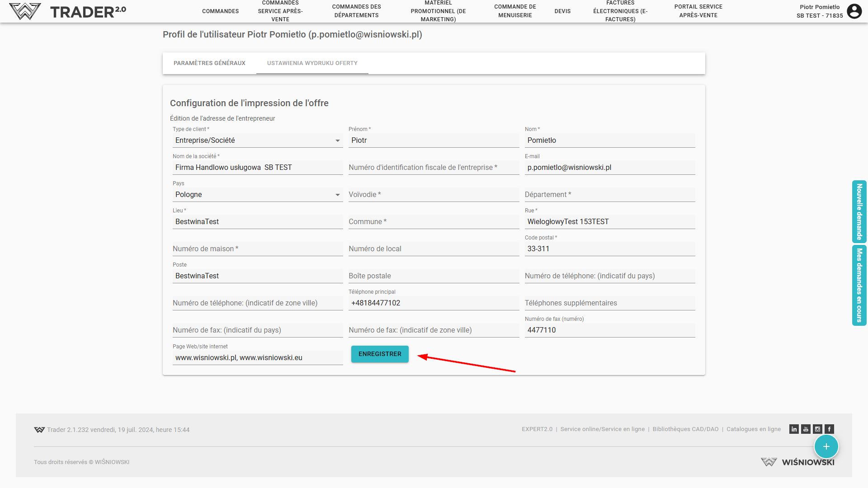Select Ustawienia wydruku oferty tab
The width and height of the screenshot is (868, 488).
[312, 63]
